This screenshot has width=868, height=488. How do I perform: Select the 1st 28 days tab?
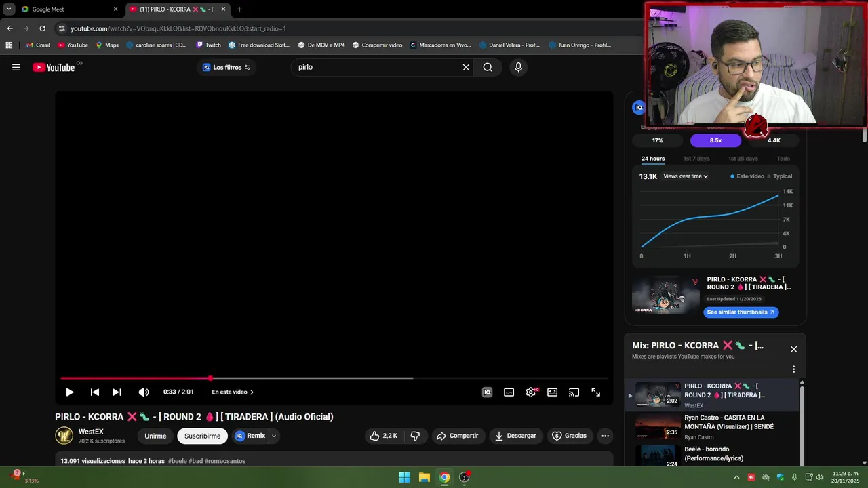tap(743, 159)
